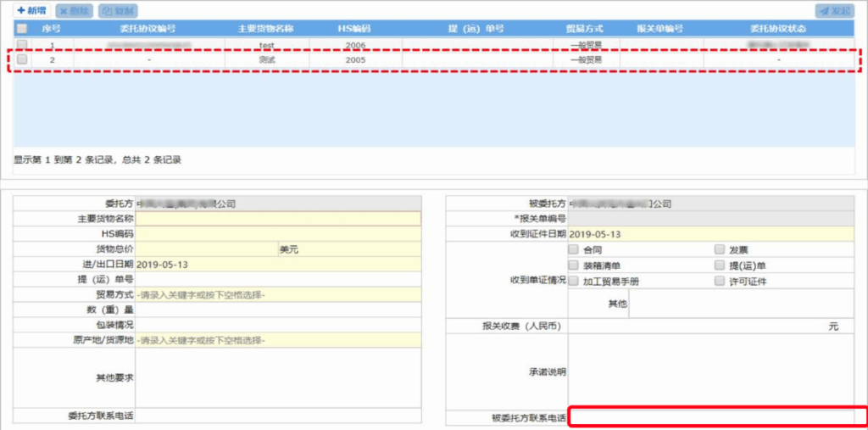Tick the 加工贸易手册 checkbox

[574, 281]
